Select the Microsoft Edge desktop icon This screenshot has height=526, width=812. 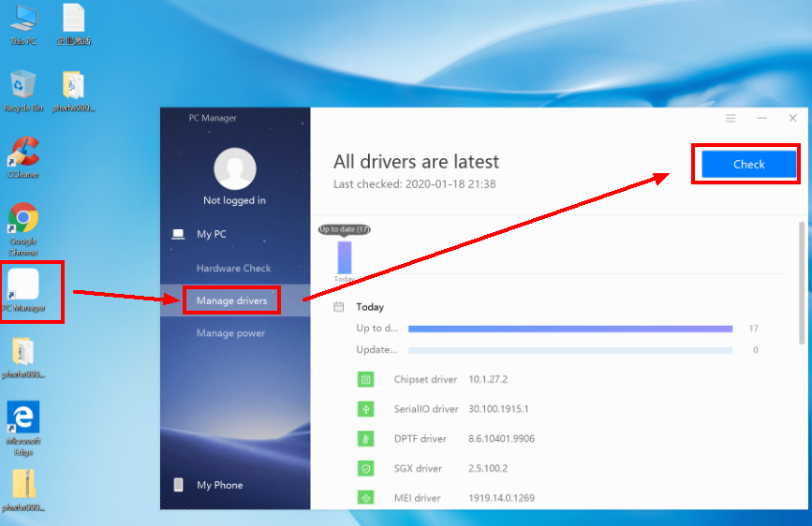(x=22, y=418)
